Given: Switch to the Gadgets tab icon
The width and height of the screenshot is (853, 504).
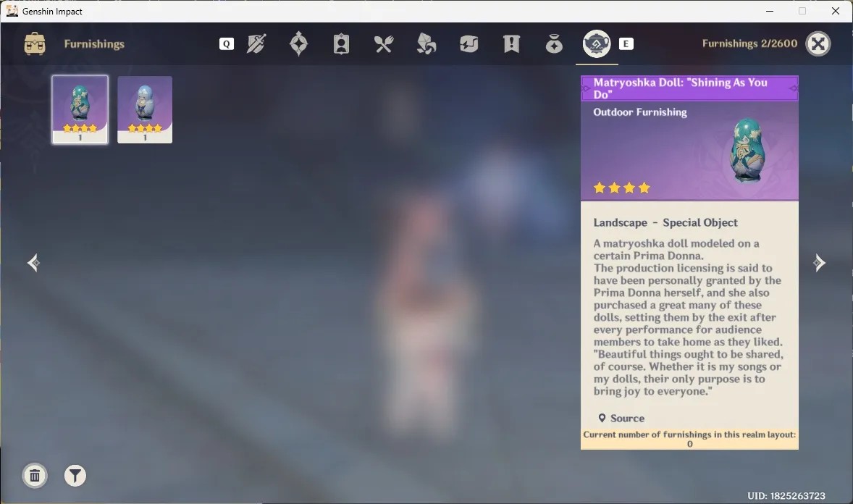Looking at the screenshot, I should tap(468, 44).
